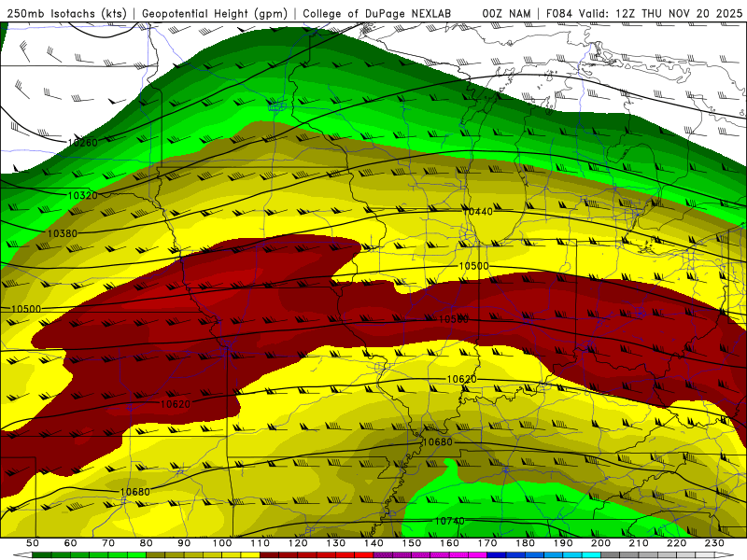Pick the dark blue swatch just after 170
This screenshot has height=560, width=747.
tap(497, 555)
